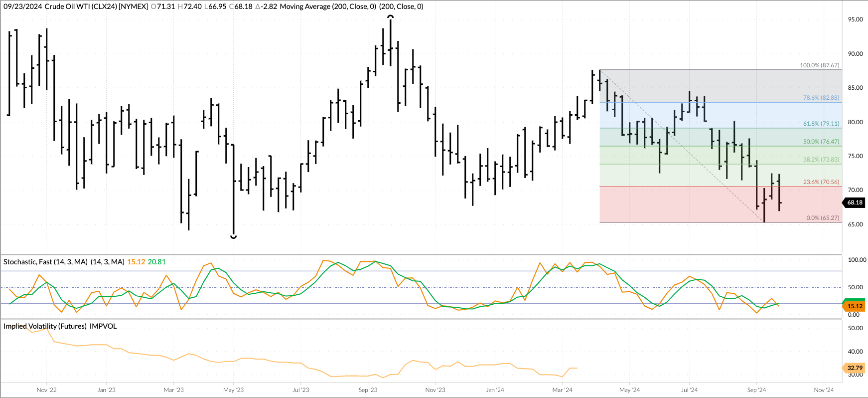
Task: Select the 100.0% (87.67) Fibonacci level label
Action: coord(819,65)
